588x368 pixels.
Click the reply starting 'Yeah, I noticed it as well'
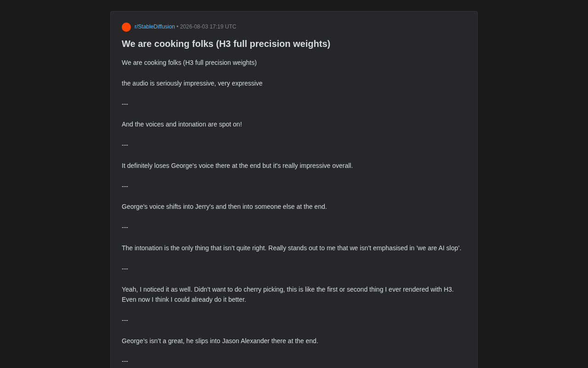tap(288, 289)
